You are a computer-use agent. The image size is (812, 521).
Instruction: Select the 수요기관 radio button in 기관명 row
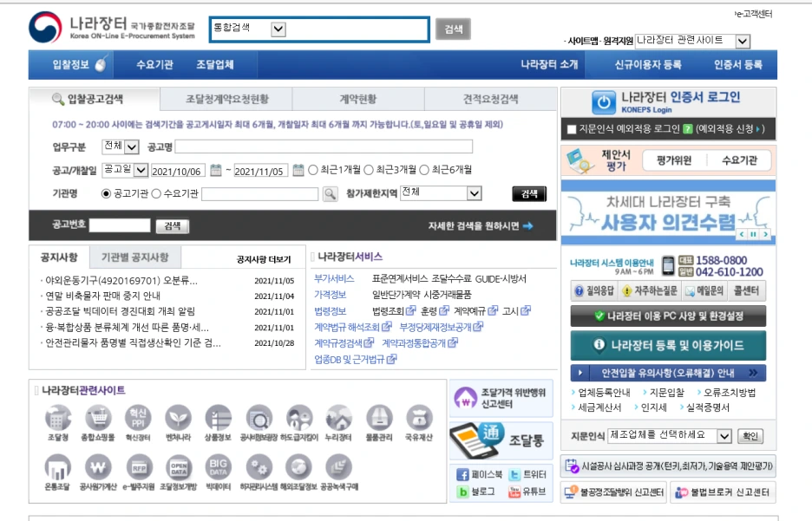pyautogui.click(x=156, y=193)
